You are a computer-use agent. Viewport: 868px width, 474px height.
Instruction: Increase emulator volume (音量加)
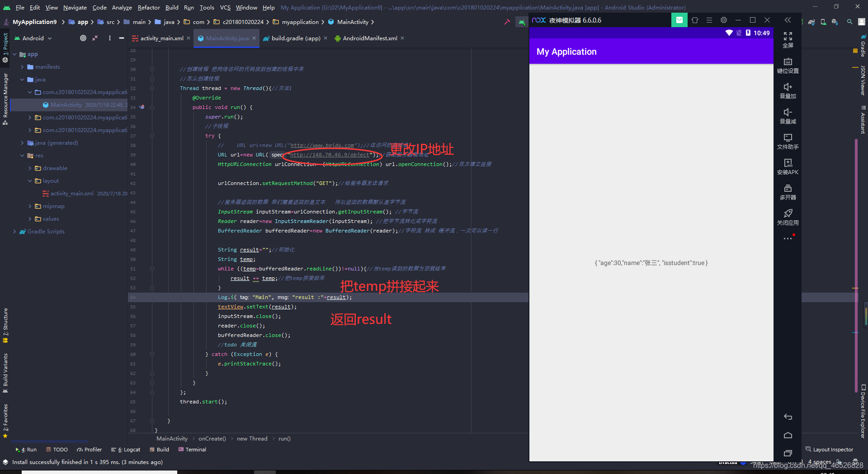(x=788, y=90)
